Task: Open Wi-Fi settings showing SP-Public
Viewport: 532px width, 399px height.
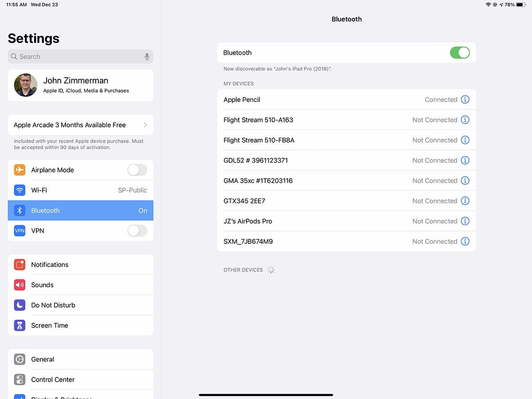Action: click(81, 190)
